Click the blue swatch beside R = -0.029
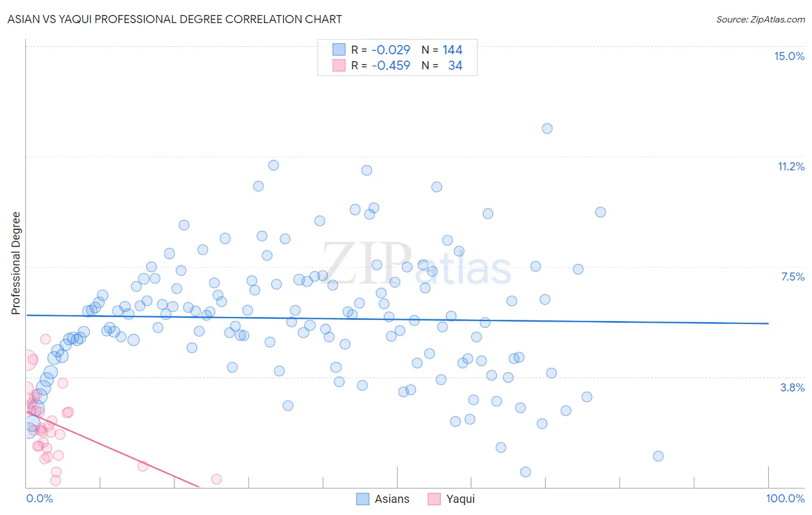812x515 pixels. (338, 50)
